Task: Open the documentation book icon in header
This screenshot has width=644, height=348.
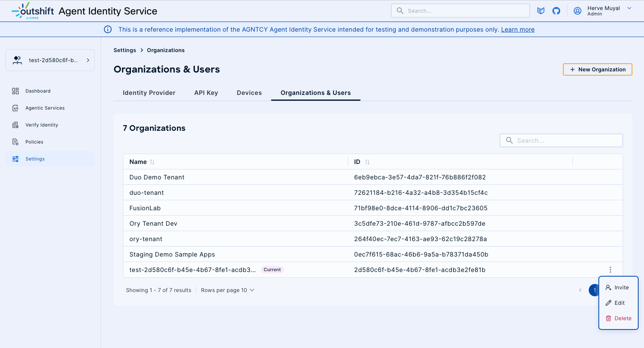Action: [x=541, y=11]
